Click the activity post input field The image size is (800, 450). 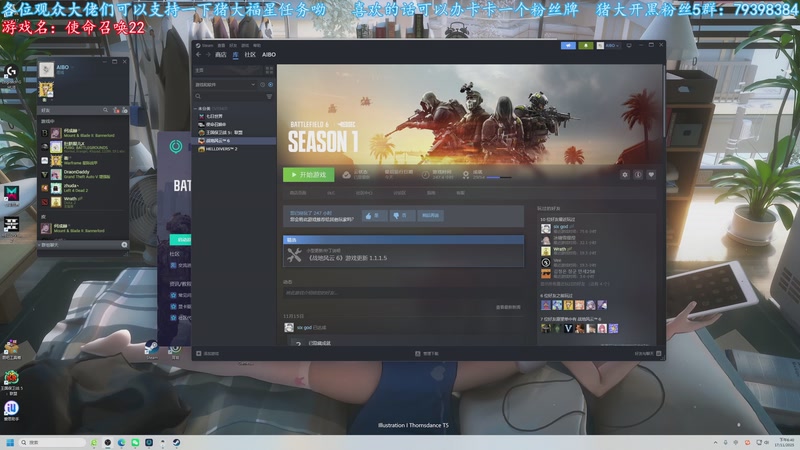pyautogui.click(x=402, y=293)
